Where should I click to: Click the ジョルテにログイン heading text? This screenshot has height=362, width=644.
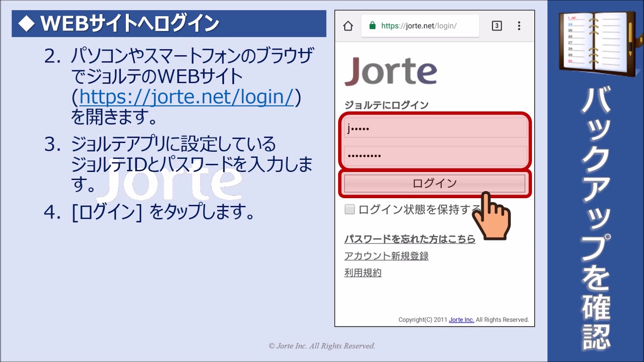386,105
